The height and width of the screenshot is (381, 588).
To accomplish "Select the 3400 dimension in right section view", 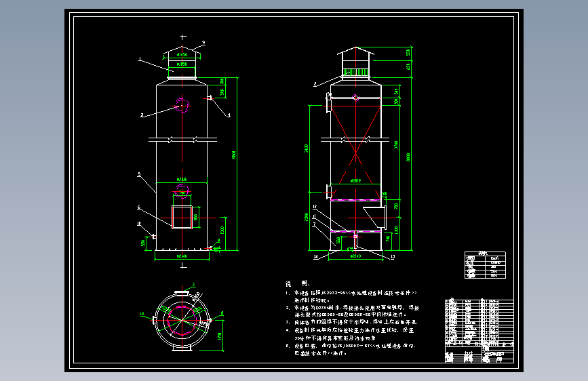I will [x=307, y=148].
